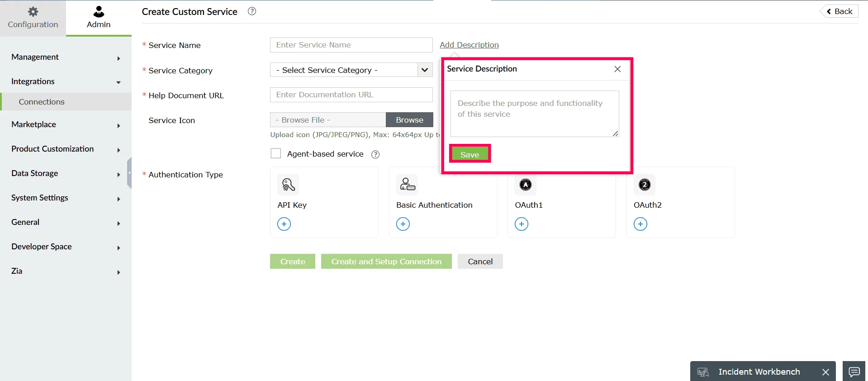Screen dimensions: 868x381
Task: Click the resize grip of description textarea
Action: (616, 133)
